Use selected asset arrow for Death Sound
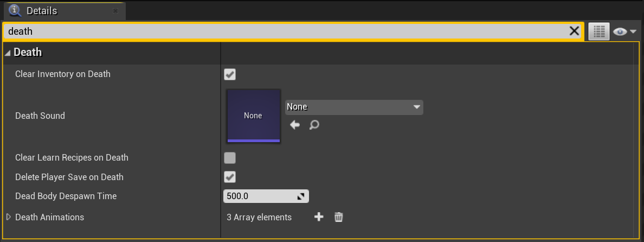644x242 pixels. 295,125
